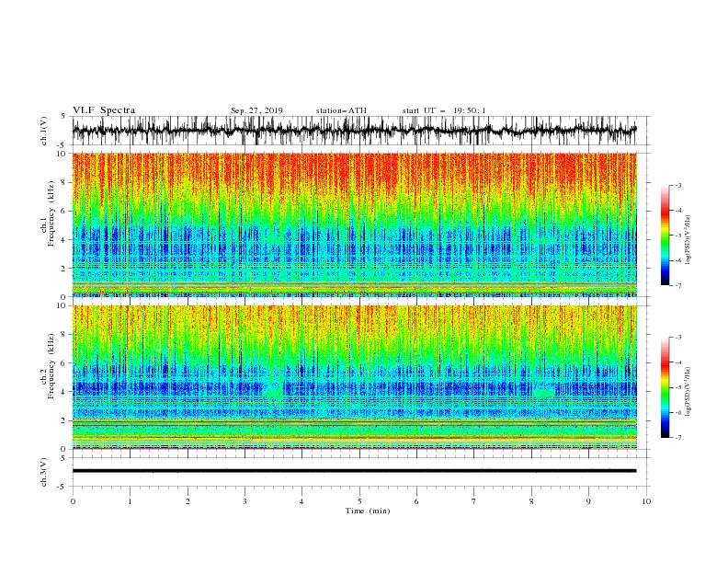Click the flat black ch.3 voltage trace
The image size is (728, 563).
coord(354,471)
